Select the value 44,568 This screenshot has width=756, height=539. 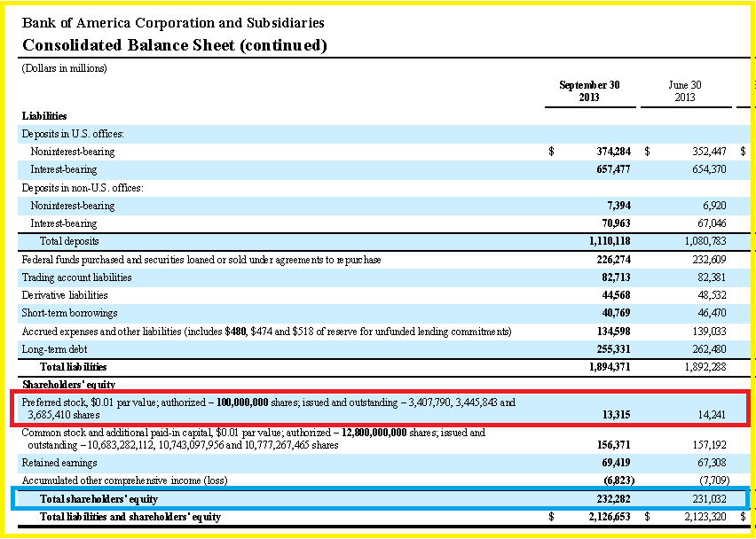pyautogui.click(x=616, y=295)
